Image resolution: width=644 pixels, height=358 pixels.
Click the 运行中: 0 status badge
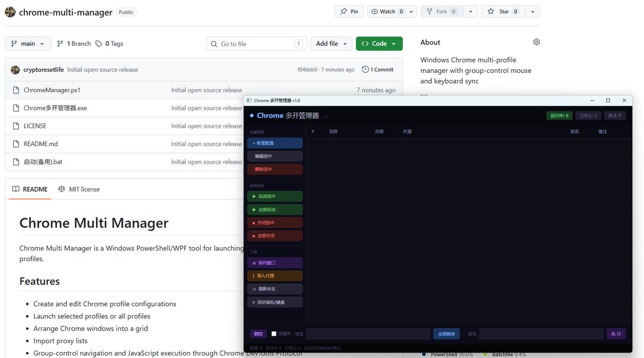pyautogui.click(x=559, y=115)
